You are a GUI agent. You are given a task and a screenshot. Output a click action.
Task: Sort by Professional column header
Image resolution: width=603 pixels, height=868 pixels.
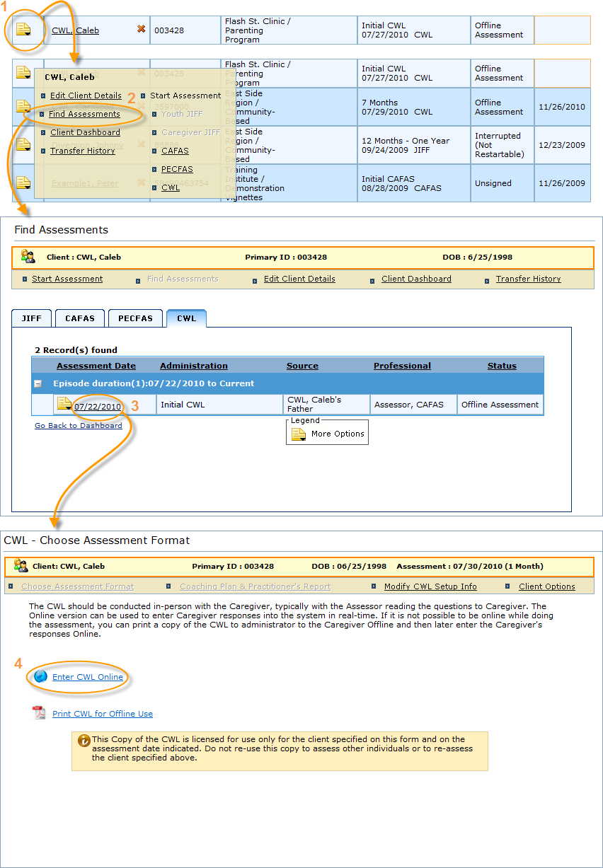[x=402, y=366]
